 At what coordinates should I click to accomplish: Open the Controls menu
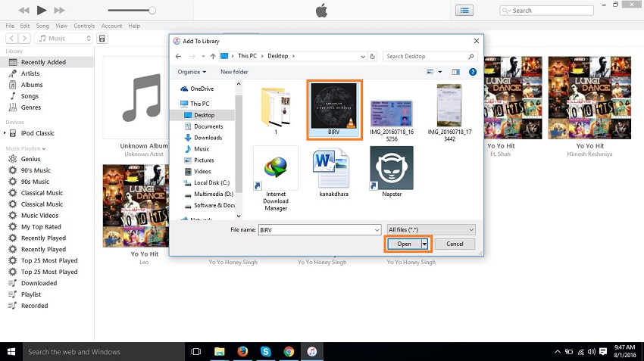(84, 26)
